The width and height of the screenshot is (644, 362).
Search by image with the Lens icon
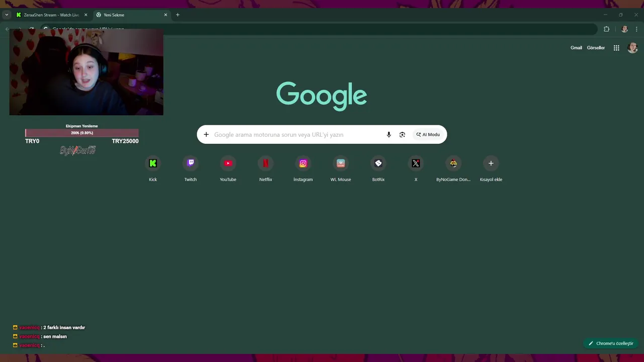(402, 135)
